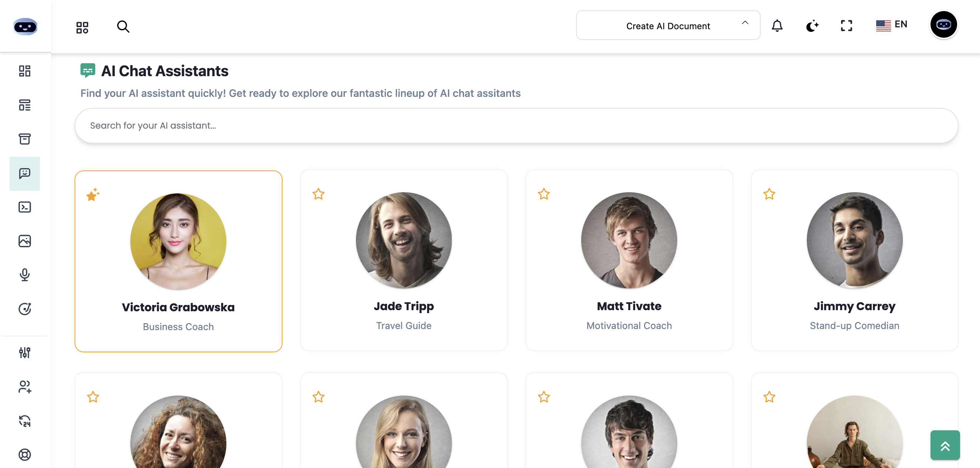980x468 pixels.
Task: Select the AI code sidebar icon
Action: 25,207
